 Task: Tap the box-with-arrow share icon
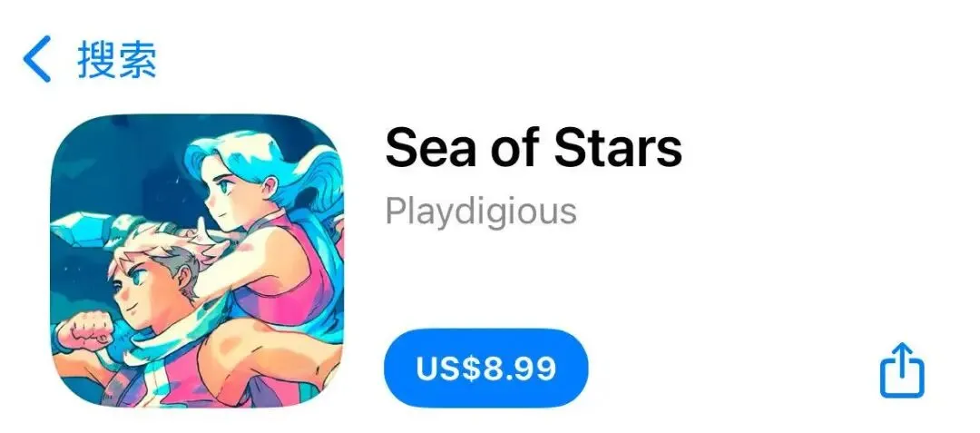(902, 369)
